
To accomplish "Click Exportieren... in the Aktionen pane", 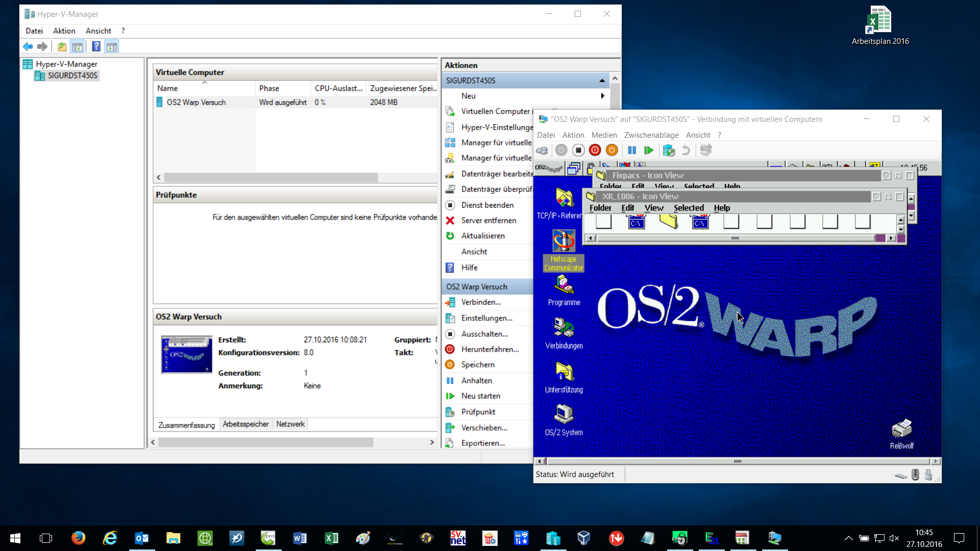I will click(x=483, y=443).
